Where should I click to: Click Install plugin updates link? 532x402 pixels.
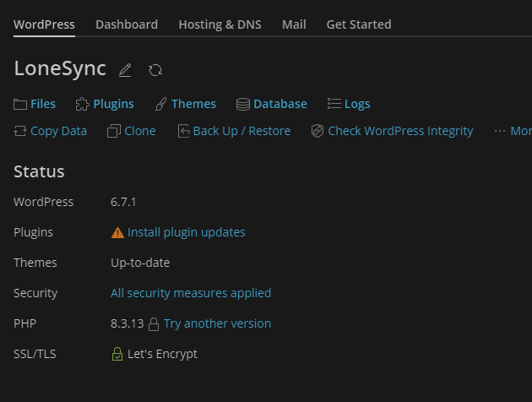coord(186,232)
